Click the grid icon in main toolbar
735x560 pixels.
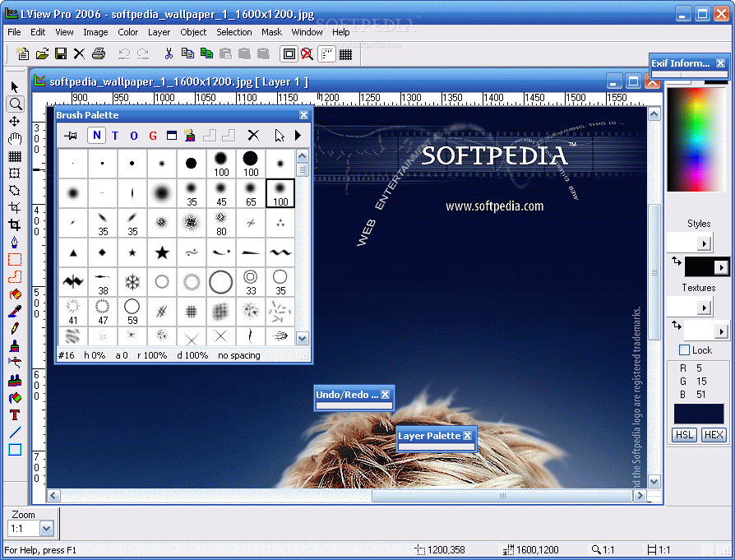click(x=345, y=54)
